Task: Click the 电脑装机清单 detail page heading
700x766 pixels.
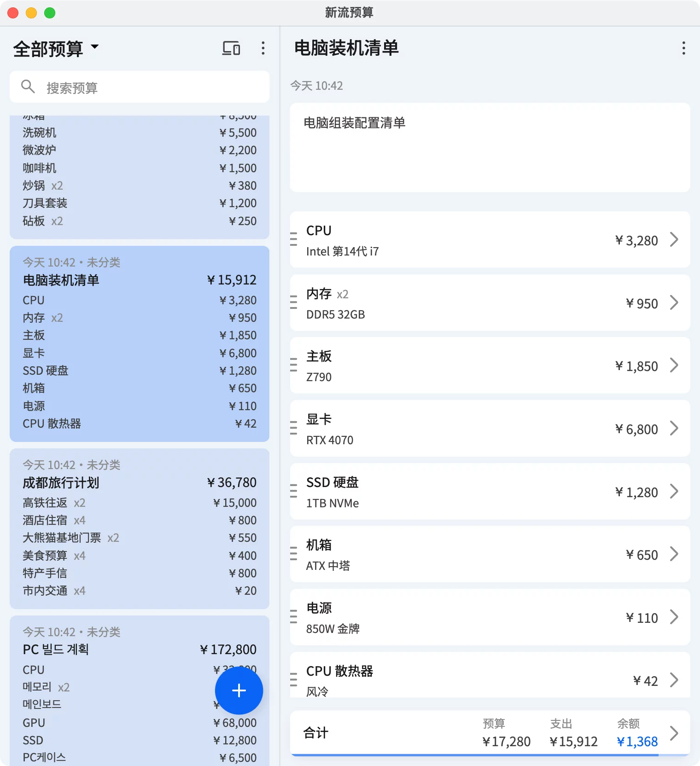Action: (x=346, y=48)
